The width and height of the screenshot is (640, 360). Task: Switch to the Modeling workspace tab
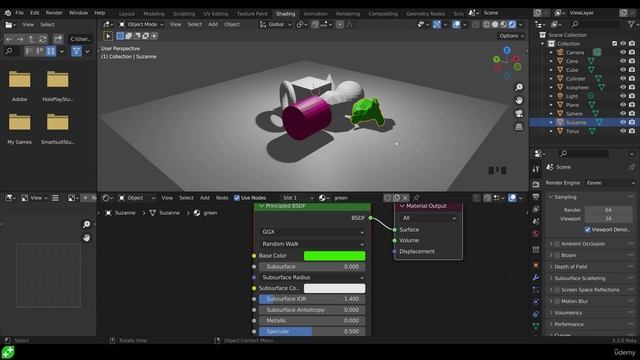point(154,13)
